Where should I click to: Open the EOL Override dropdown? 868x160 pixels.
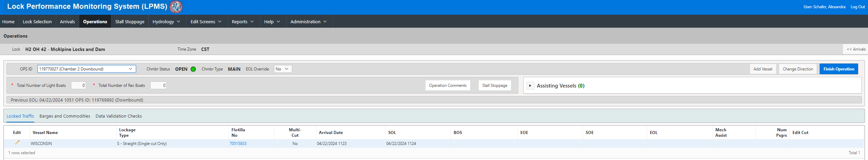tap(283, 69)
